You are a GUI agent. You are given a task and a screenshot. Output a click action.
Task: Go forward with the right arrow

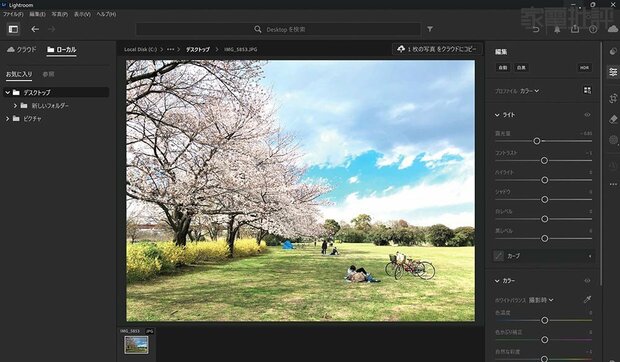pos(51,29)
